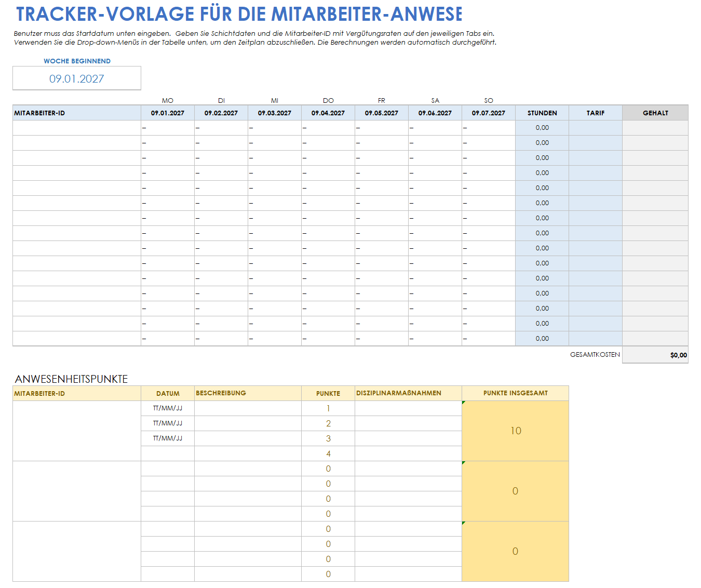Select the disciplinary action cell in the 2-point row
The image size is (701, 588).
coord(408,423)
